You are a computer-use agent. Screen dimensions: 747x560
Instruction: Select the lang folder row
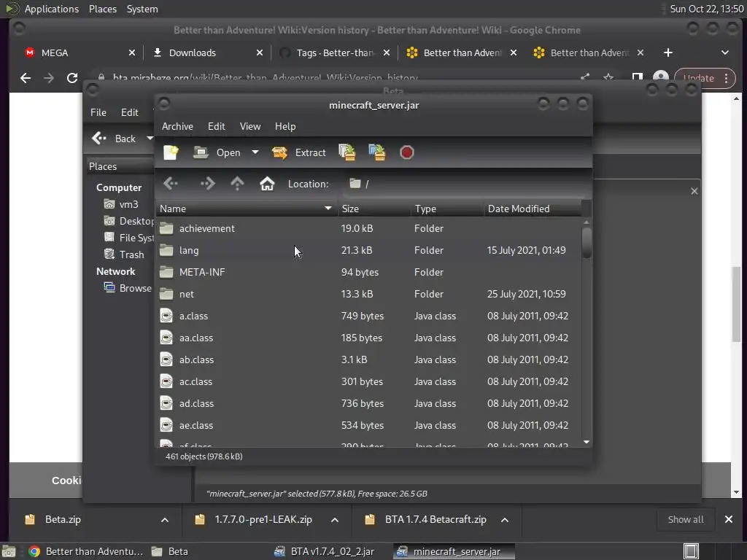(368, 251)
